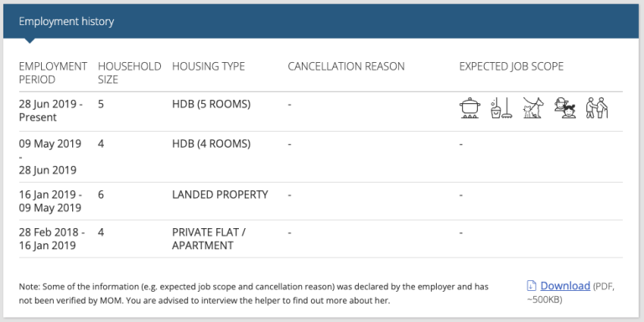The height and width of the screenshot is (322, 644).
Task: Click the elderly care icon
Action: [597, 108]
